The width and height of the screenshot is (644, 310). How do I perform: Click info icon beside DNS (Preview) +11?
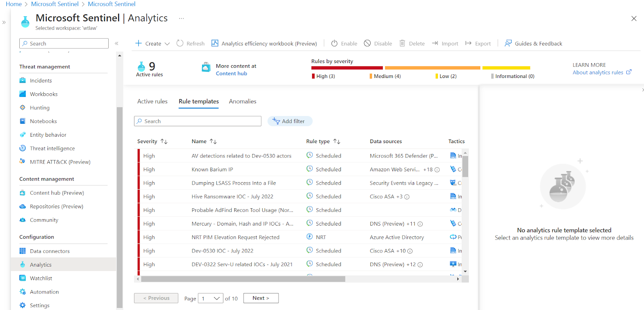click(420, 224)
